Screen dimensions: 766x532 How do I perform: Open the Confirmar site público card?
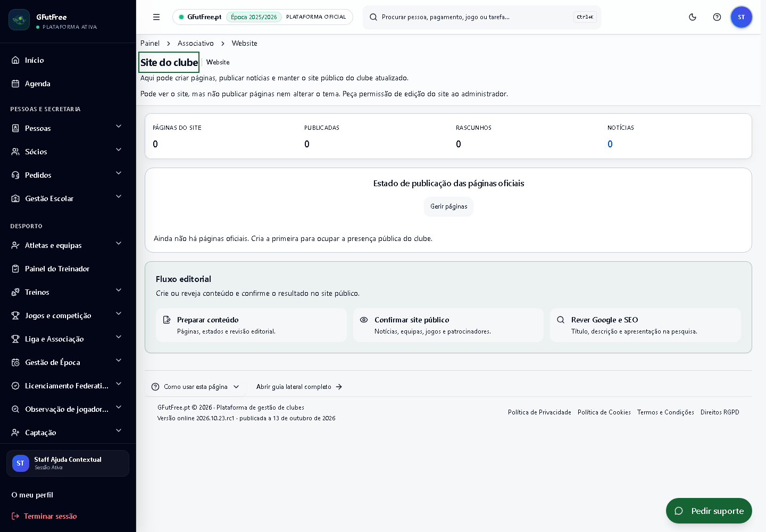(x=448, y=325)
